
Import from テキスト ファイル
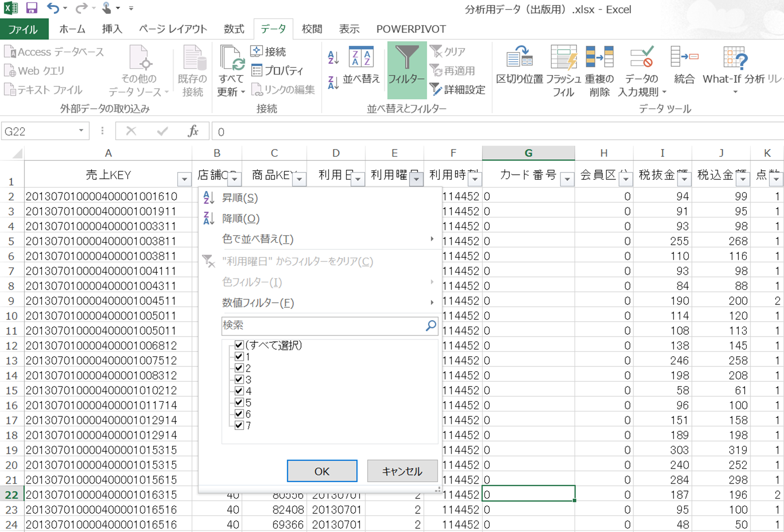(43, 90)
